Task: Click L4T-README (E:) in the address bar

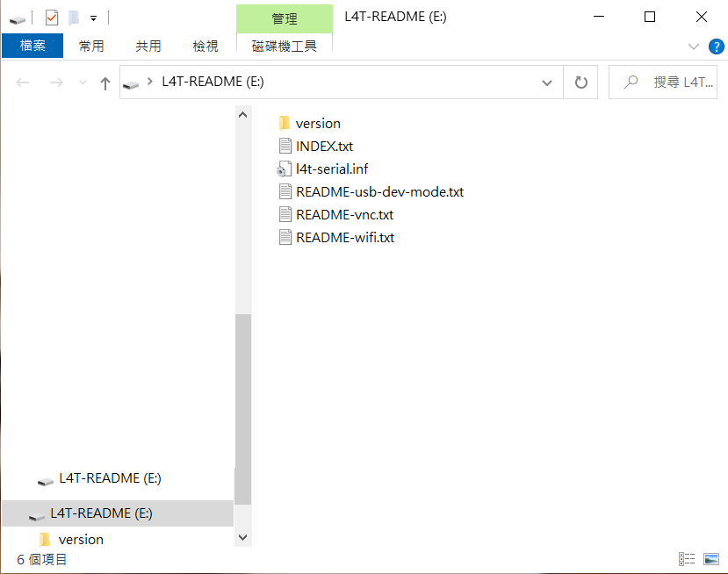Action: point(213,82)
